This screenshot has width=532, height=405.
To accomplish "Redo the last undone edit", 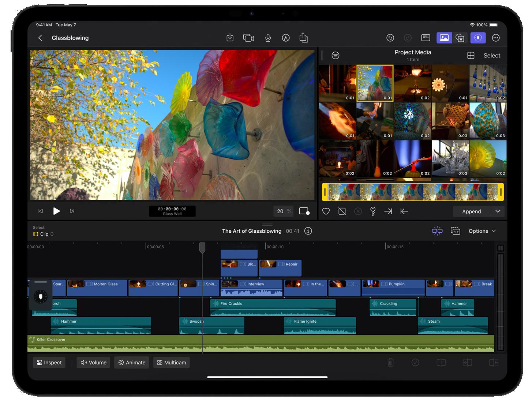I will point(408,38).
